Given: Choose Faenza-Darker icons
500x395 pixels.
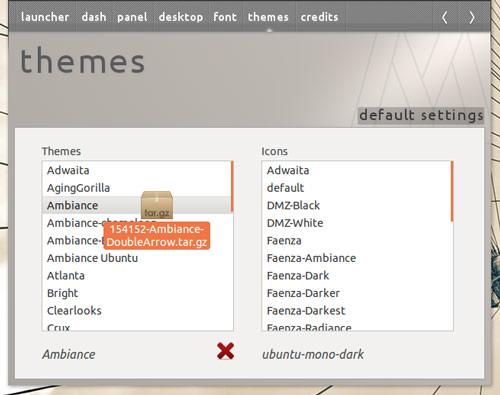Looking at the screenshot, I should (x=356, y=293).
